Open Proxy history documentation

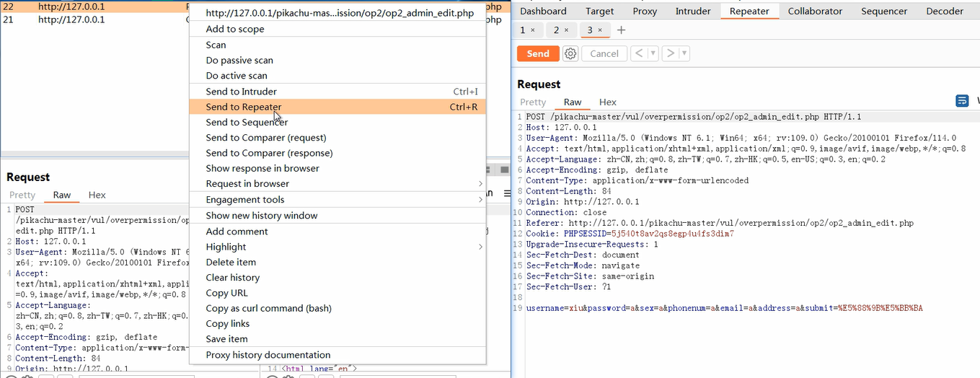click(337, 355)
